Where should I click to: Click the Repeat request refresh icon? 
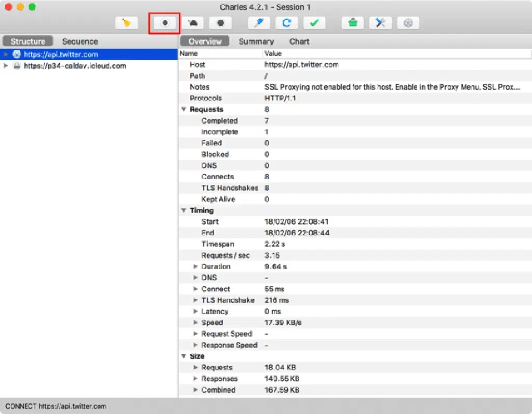286,23
